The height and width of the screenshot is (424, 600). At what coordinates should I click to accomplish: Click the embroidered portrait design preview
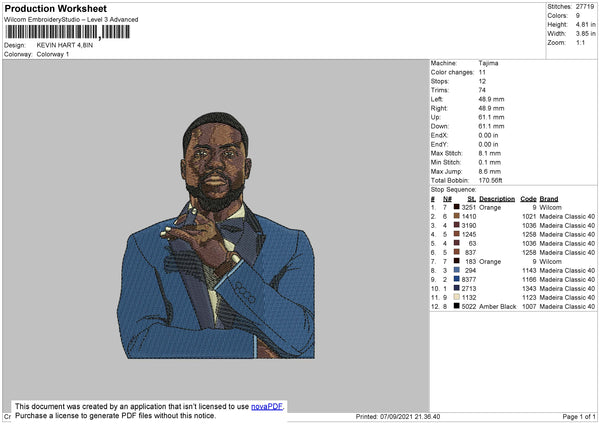[216, 235]
